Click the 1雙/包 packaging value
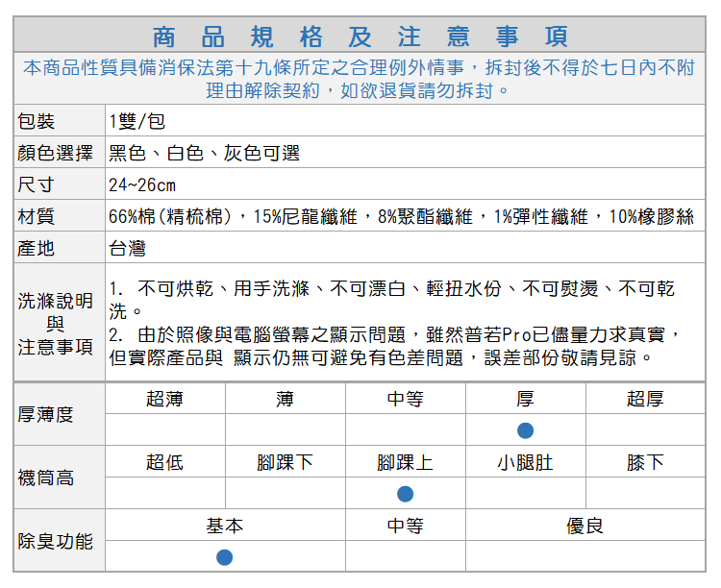 [137, 121]
